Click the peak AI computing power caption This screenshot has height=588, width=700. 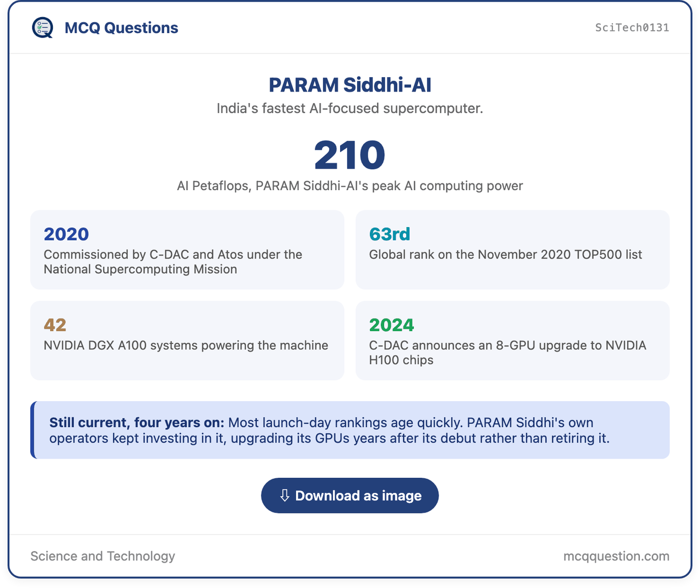pos(350,186)
